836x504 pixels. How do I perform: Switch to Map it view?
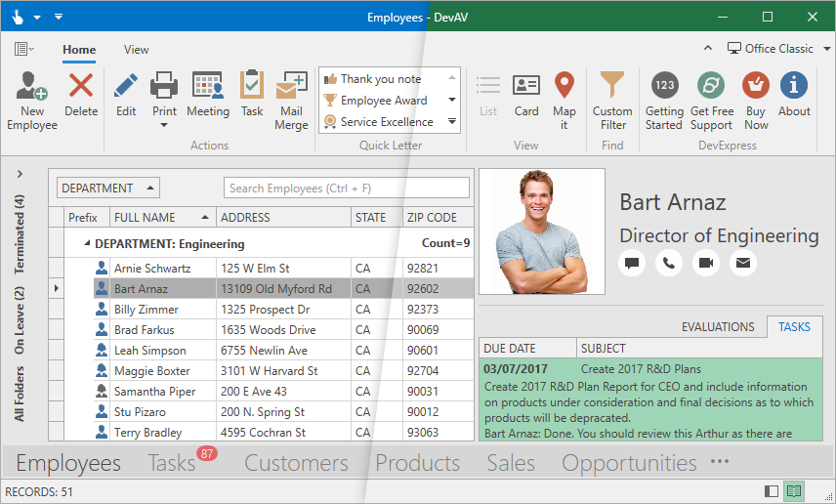click(564, 86)
